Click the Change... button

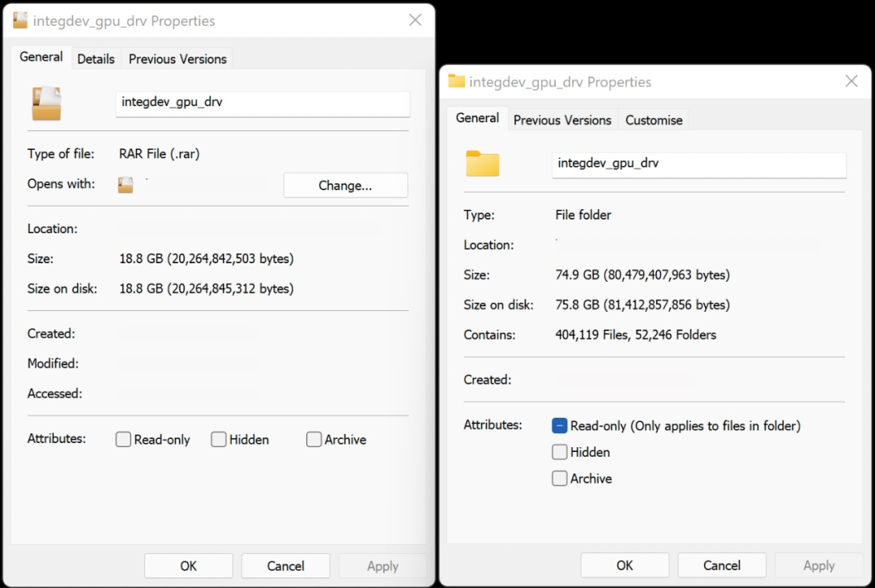[x=345, y=185]
